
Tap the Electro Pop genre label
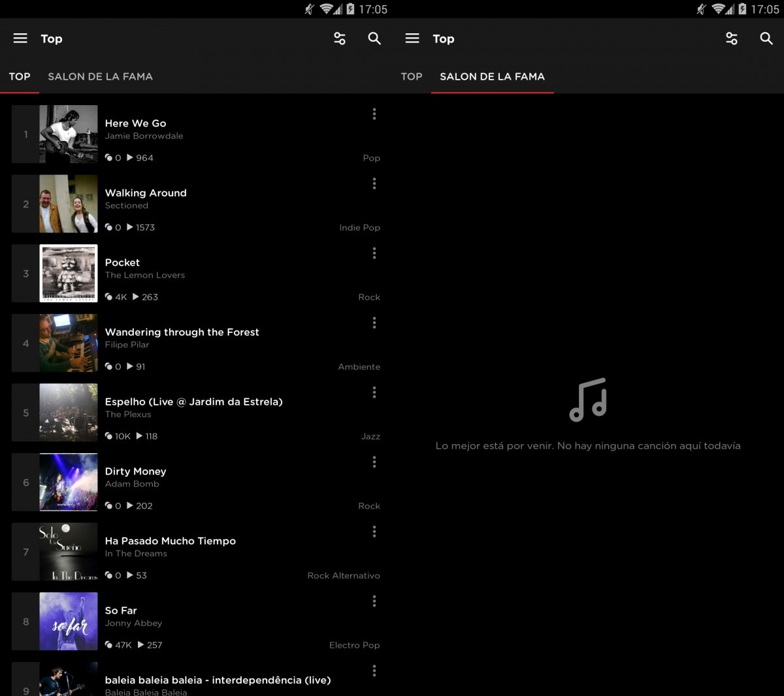pos(355,645)
